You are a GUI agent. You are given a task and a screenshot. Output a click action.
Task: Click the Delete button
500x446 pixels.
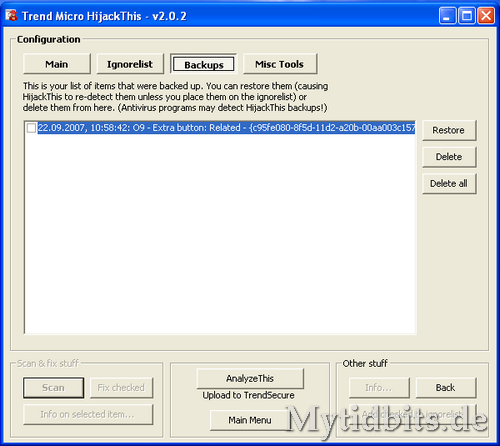tap(449, 157)
